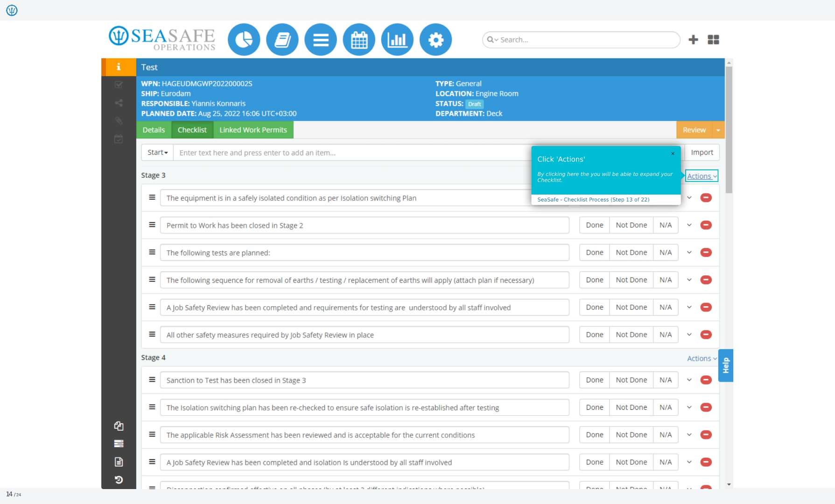The image size is (835, 504).
Task: Open the list menu round icon
Action: [x=321, y=40]
